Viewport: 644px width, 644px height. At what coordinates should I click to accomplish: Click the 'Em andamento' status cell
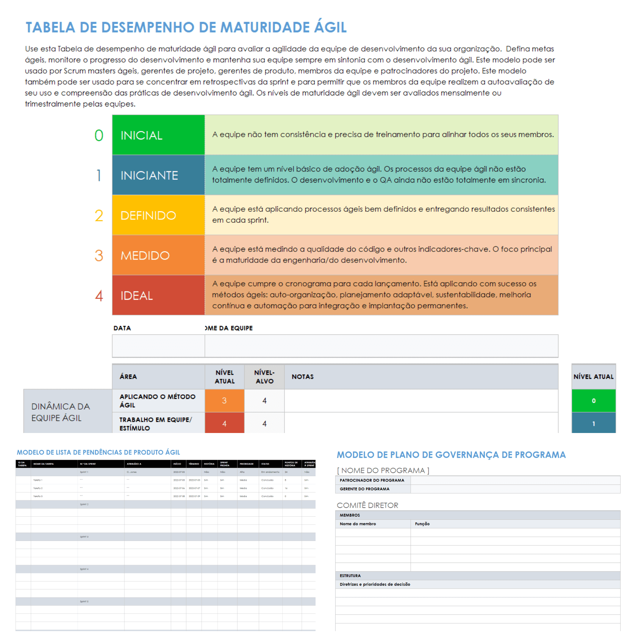click(271, 472)
